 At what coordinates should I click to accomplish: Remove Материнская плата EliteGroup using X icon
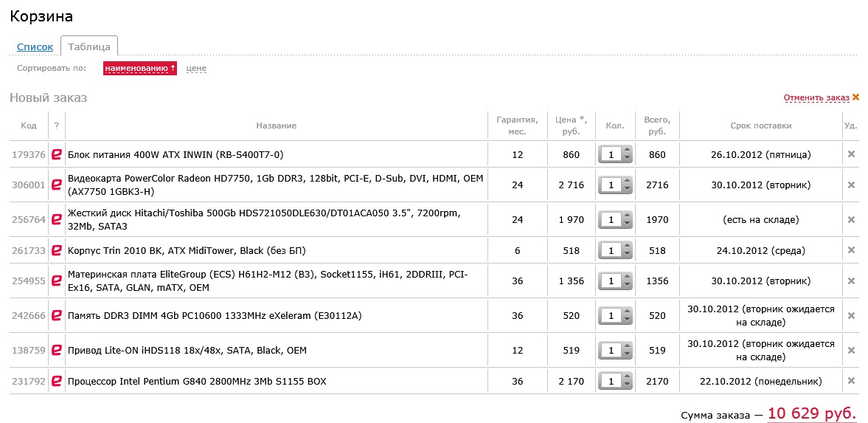coord(850,281)
